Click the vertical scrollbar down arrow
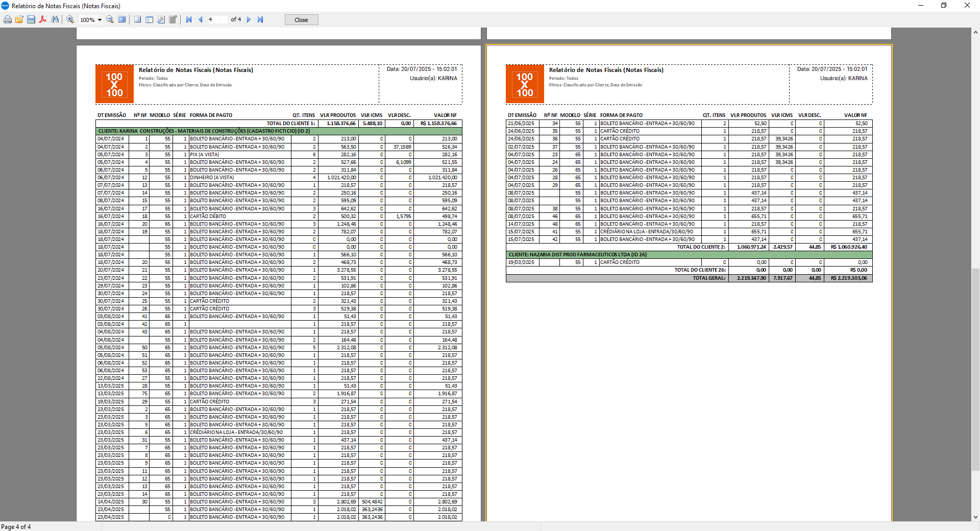Screen dimensions: 980x531 click(975, 517)
